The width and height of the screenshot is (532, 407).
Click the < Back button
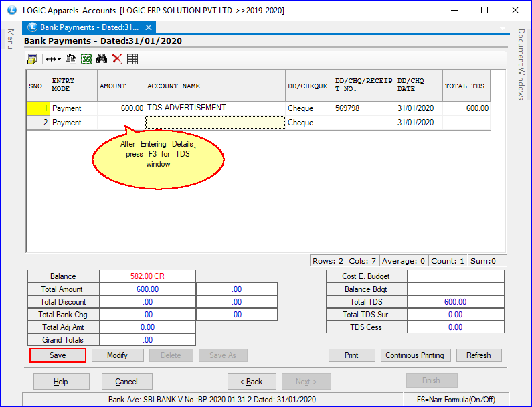[x=252, y=381]
